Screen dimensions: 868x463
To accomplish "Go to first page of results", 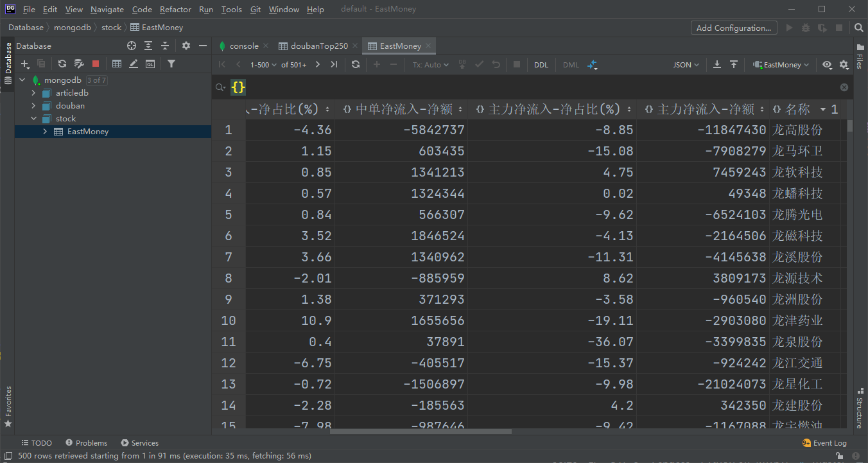I will [222, 64].
